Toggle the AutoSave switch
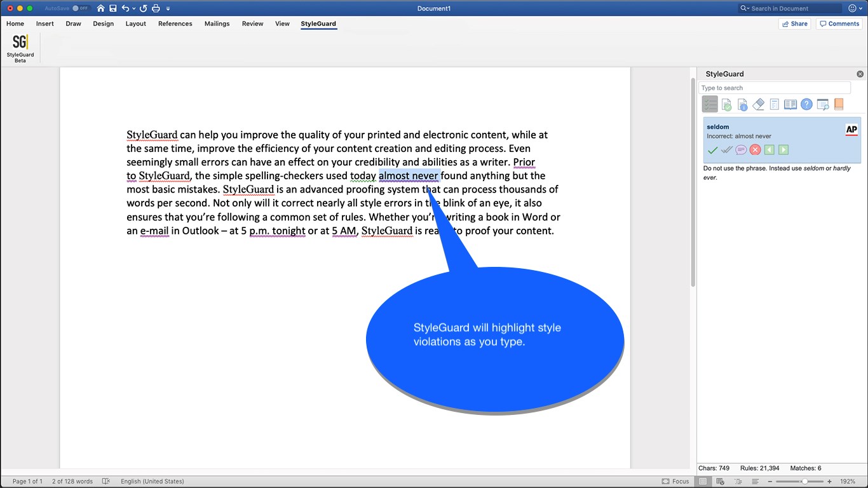The image size is (868, 488). 80,8
